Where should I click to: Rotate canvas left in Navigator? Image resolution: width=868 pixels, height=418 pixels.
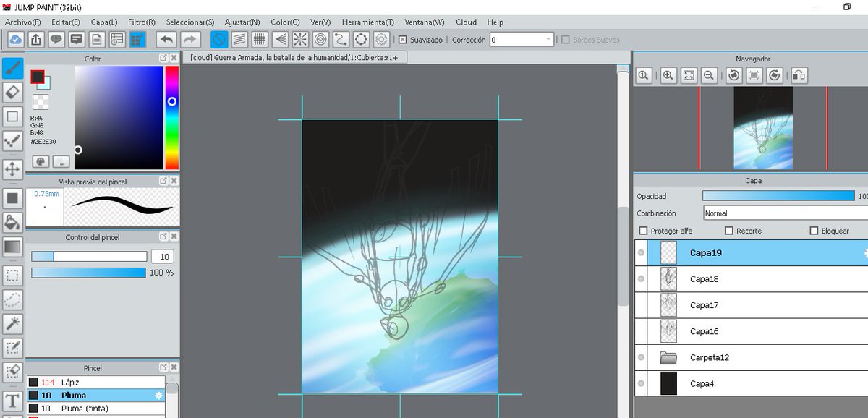pyautogui.click(x=733, y=74)
